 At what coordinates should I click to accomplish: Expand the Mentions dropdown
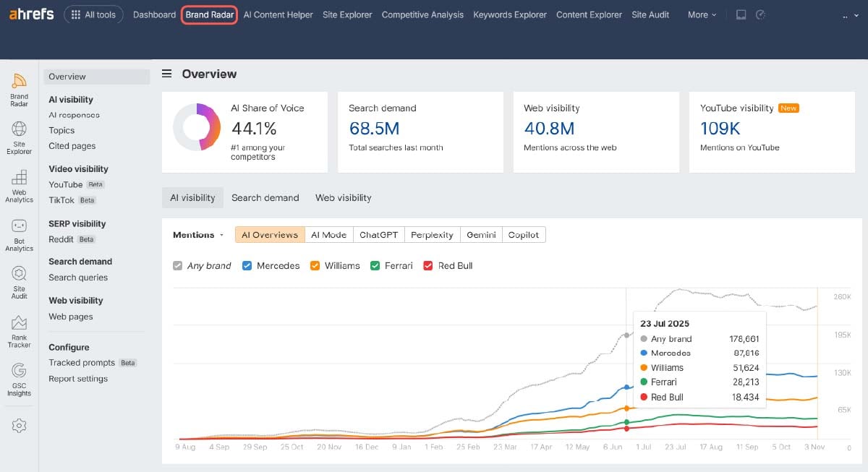pyautogui.click(x=198, y=235)
